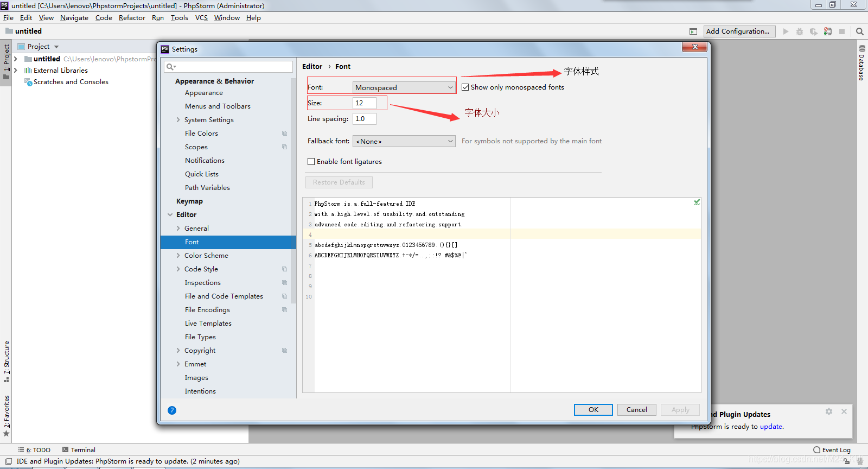
Task: Click the copy icon beside Scopes
Action: (x=284, y=147)
